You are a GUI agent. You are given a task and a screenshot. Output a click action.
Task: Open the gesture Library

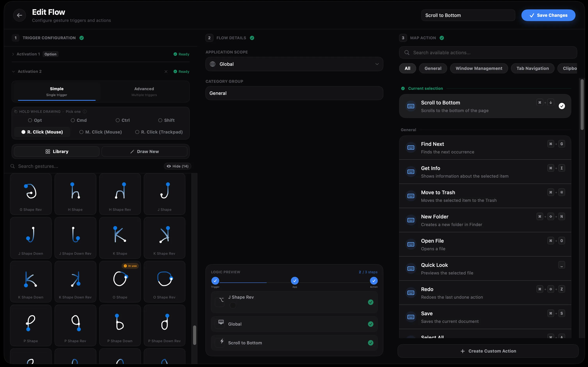tap(57, 151)
